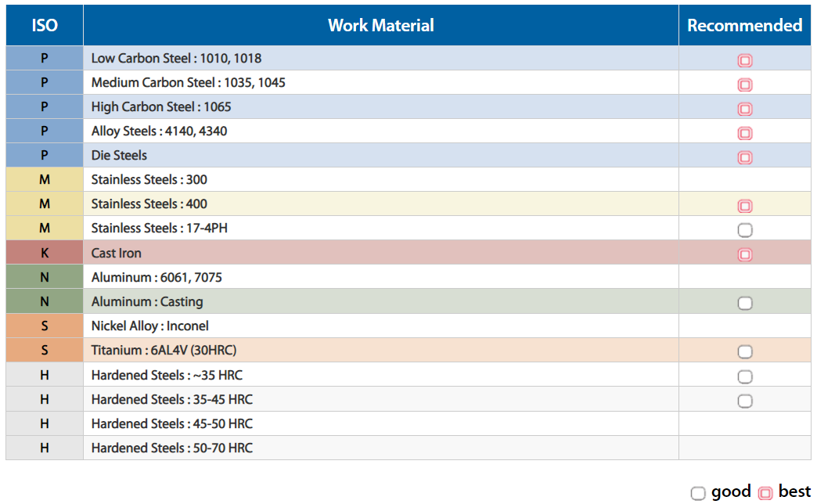Click the gray good legend icon
The height and width of the screenshot is (504, 817).
pos(698,493)
